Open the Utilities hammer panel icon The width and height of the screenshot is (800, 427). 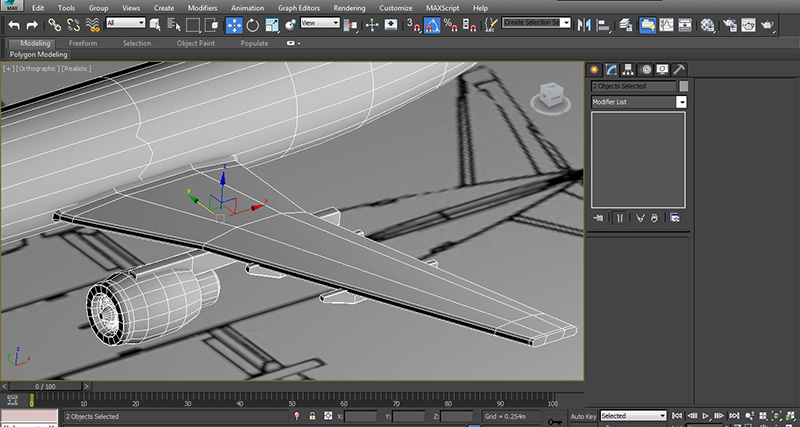[679, 69]
